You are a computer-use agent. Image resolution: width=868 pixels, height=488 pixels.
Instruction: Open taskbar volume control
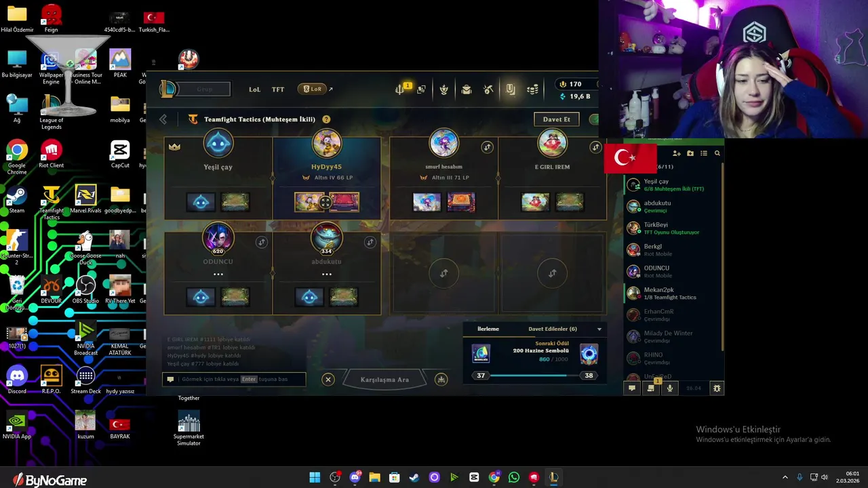pyautogui.click(x=825, y=477)
